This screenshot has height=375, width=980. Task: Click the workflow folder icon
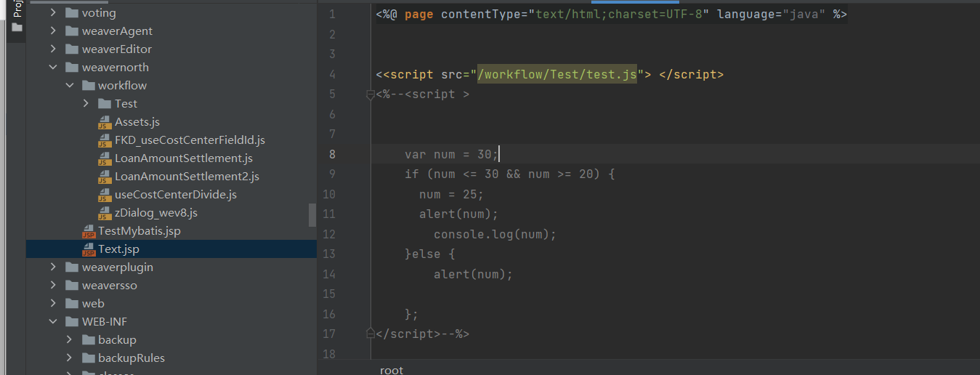click(88, 86)
